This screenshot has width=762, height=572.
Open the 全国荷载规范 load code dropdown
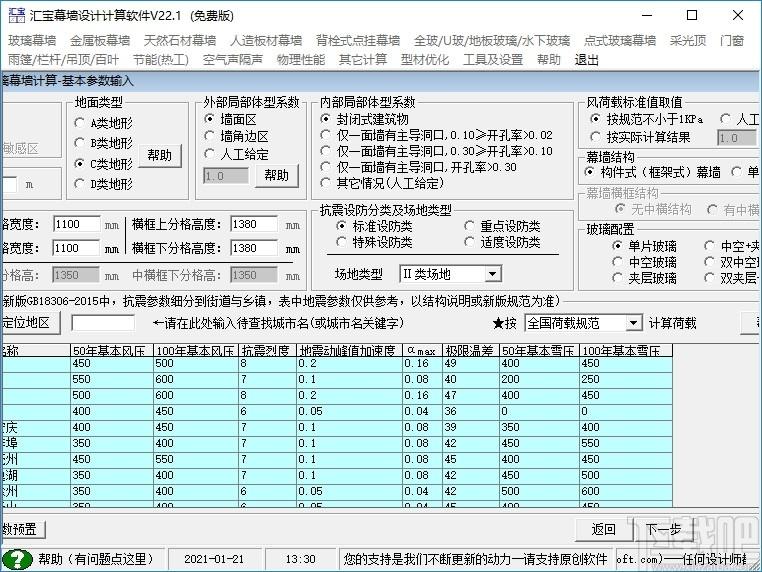(633, 323)
